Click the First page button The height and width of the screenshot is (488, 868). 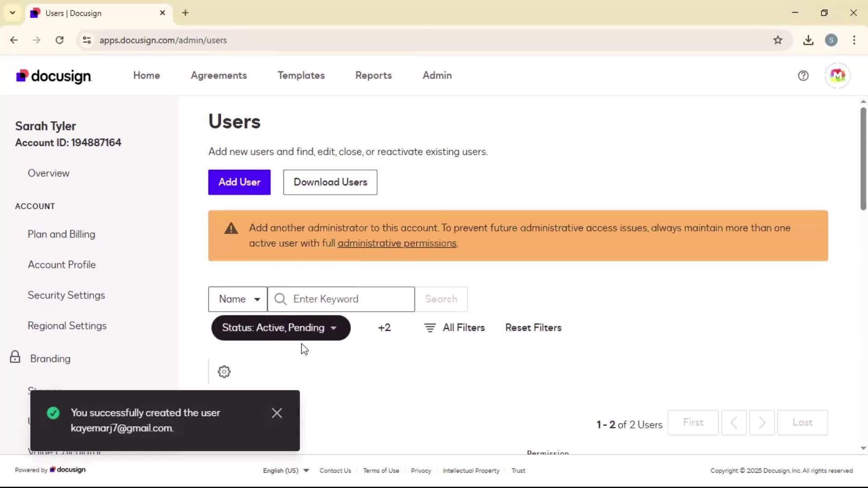click(x=693, y=422)
